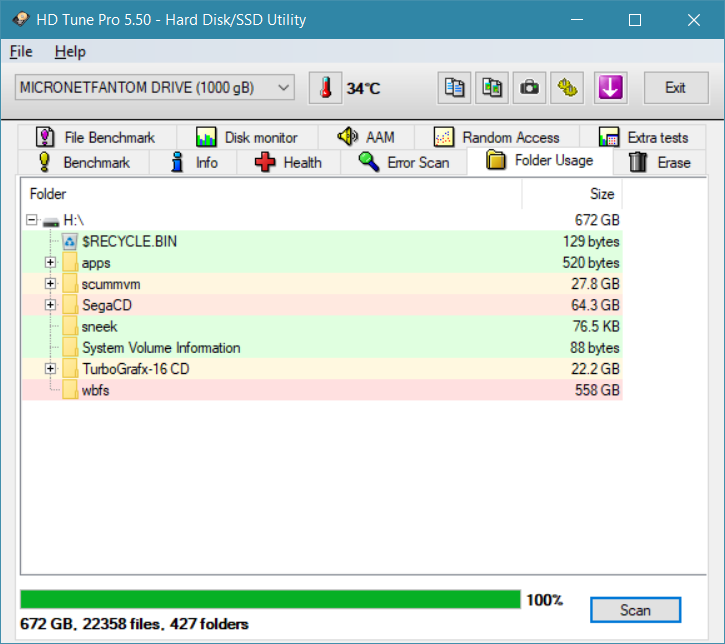
Task: Click the purple download arrow icon
Action: (x=610, y=88)
